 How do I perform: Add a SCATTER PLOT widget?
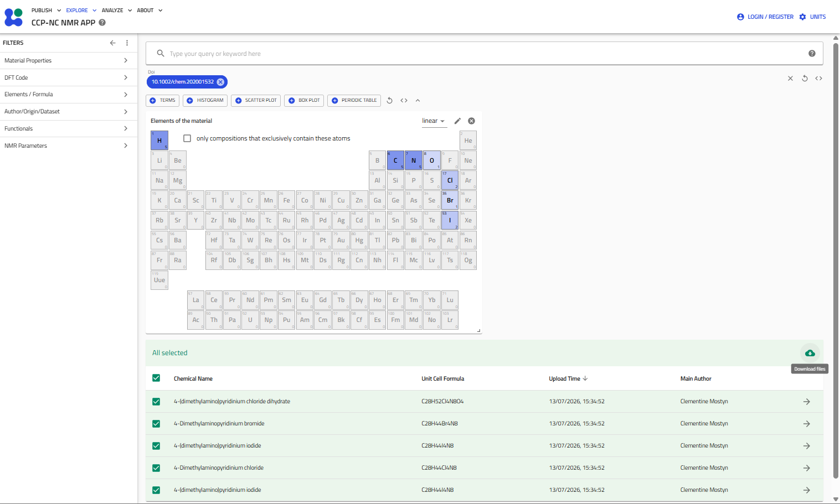pos(256,101)
